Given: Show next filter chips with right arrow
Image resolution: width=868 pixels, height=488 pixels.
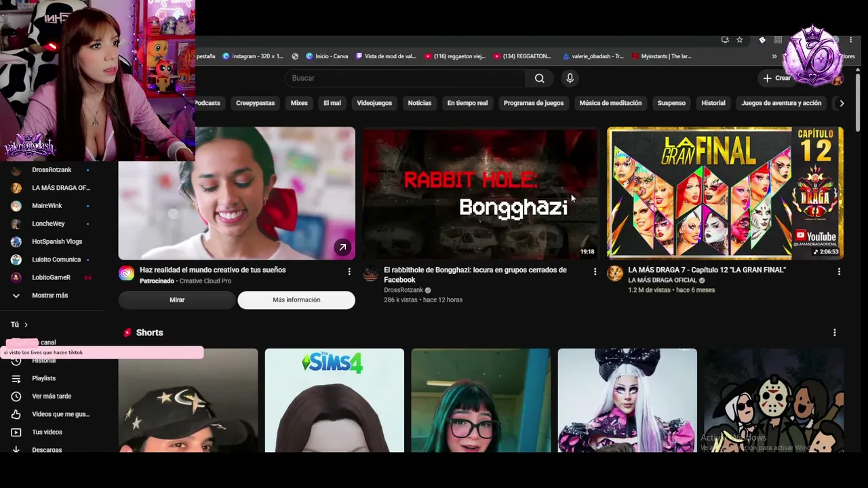Looking at the screenshot, I should pyautogui.click(x=842, y=103).
